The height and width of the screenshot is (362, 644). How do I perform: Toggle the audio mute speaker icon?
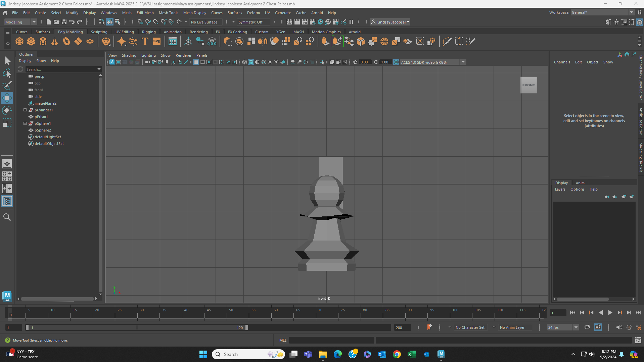pyautogui.click(x=619, y=327)
